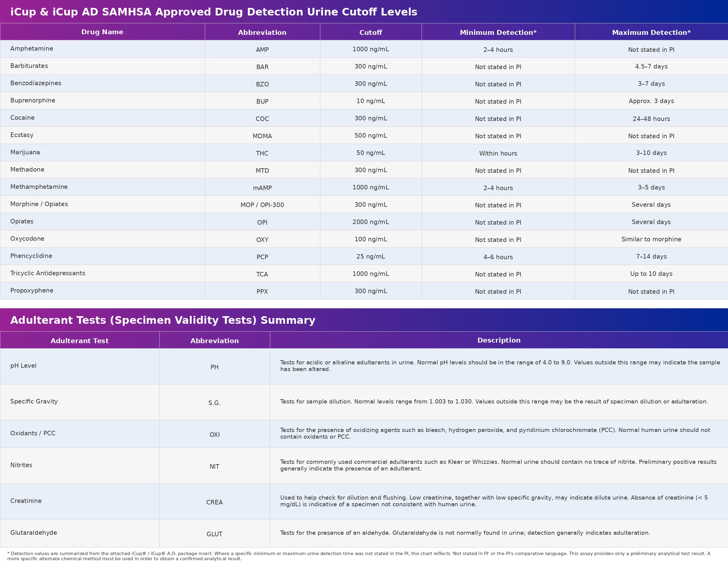
Task: Click the Glutaraldehyde test name
Action: point(34,533)
